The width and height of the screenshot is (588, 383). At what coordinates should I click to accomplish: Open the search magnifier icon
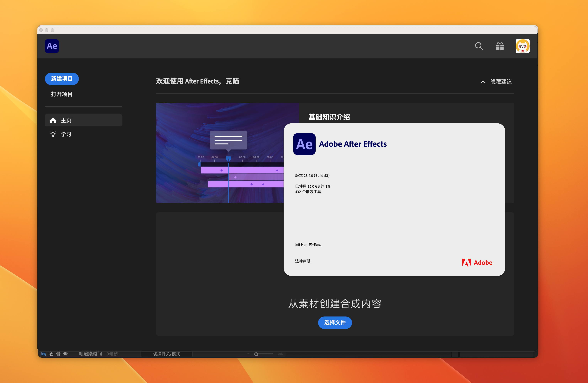click(479, 46)
